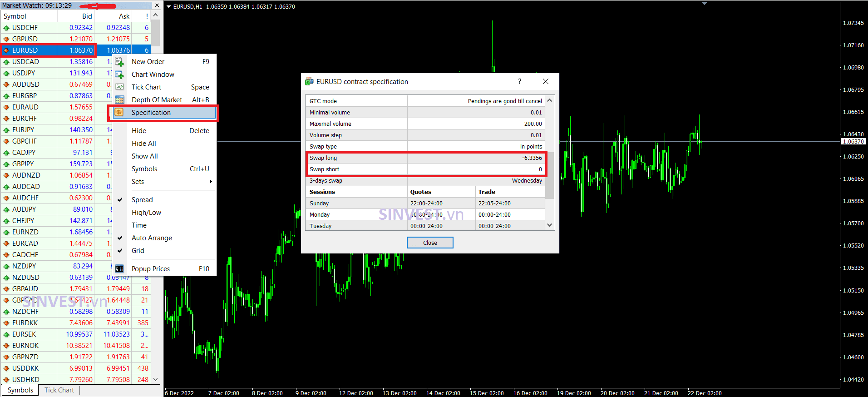
Task: Click the New Order icon in context menu
Action: pyautogui.click(x=119, y=62)
